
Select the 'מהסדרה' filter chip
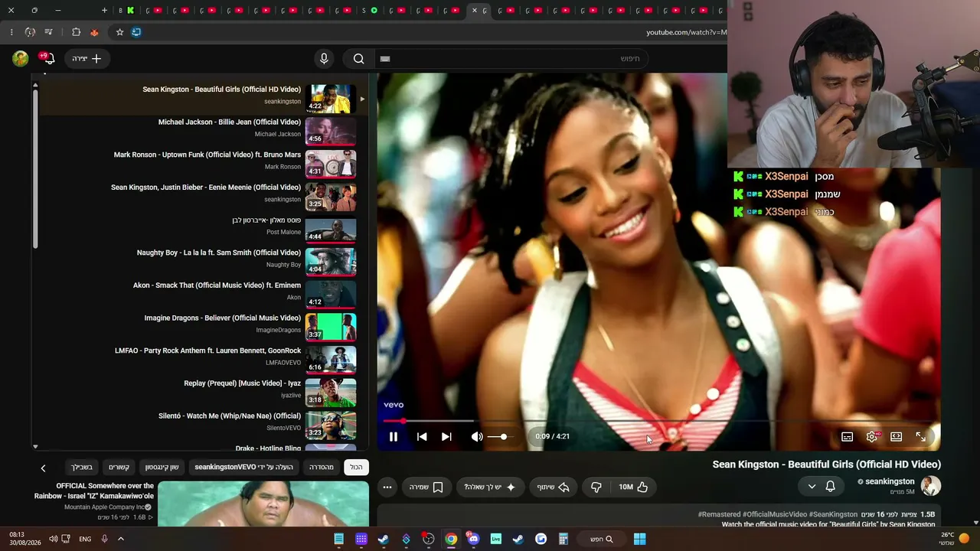click(x=322, y=467)
